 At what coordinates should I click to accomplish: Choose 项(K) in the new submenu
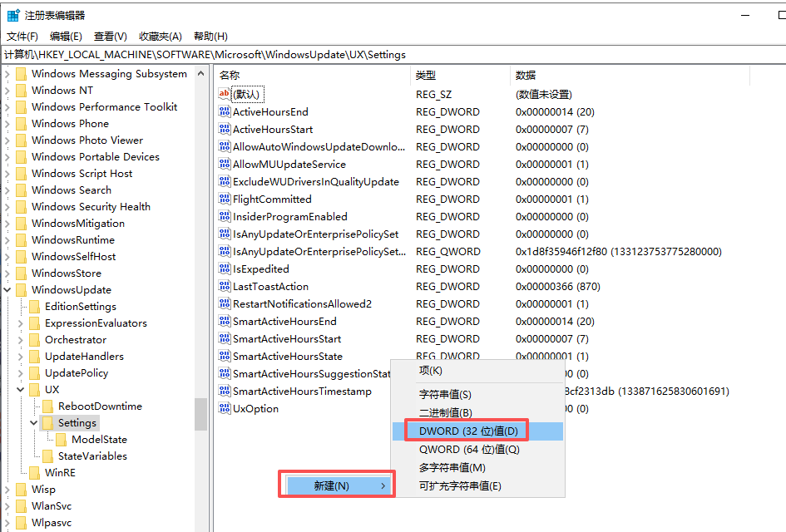pyautogui.click(x=478, y=371)
